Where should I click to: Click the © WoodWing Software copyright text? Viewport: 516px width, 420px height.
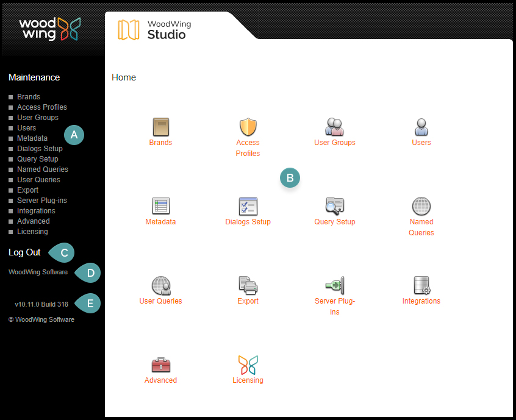pyautogui.click(x=41, y=319)
